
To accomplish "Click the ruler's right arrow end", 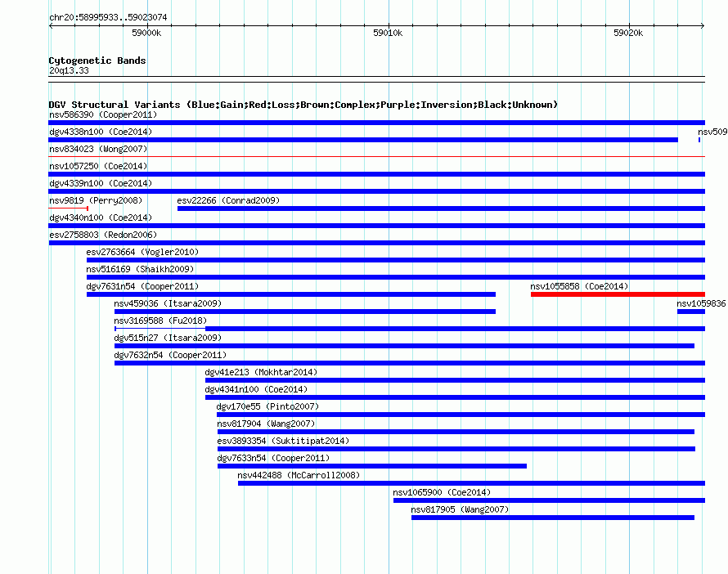I will pyautogui.click(x=703, y=25).
